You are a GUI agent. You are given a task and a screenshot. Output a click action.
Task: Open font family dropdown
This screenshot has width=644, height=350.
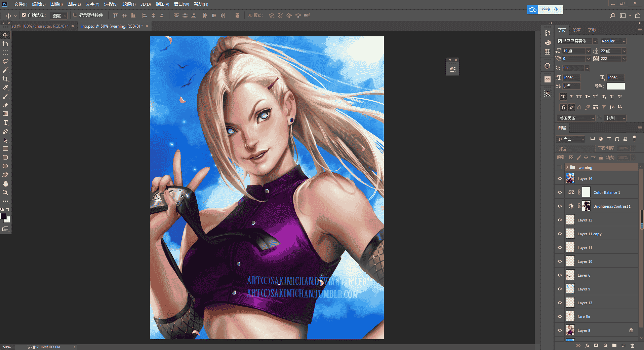click(x=595, y=41)
